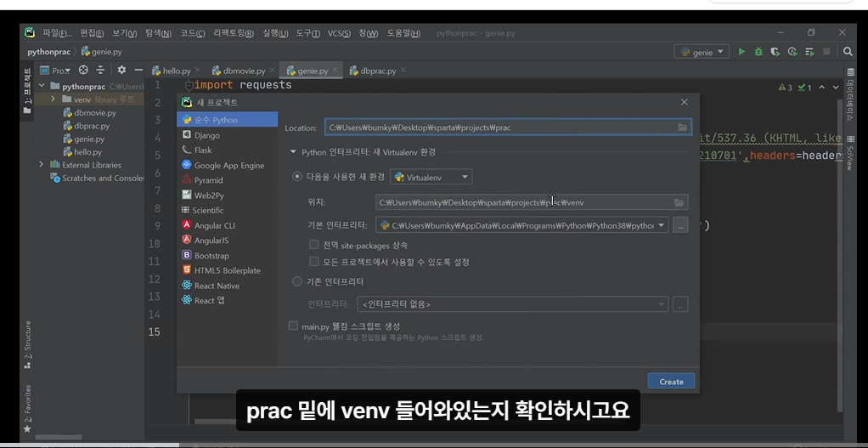Select HTML5 Boilerplate project type
868x448 pixels.
tap(227, 271)
